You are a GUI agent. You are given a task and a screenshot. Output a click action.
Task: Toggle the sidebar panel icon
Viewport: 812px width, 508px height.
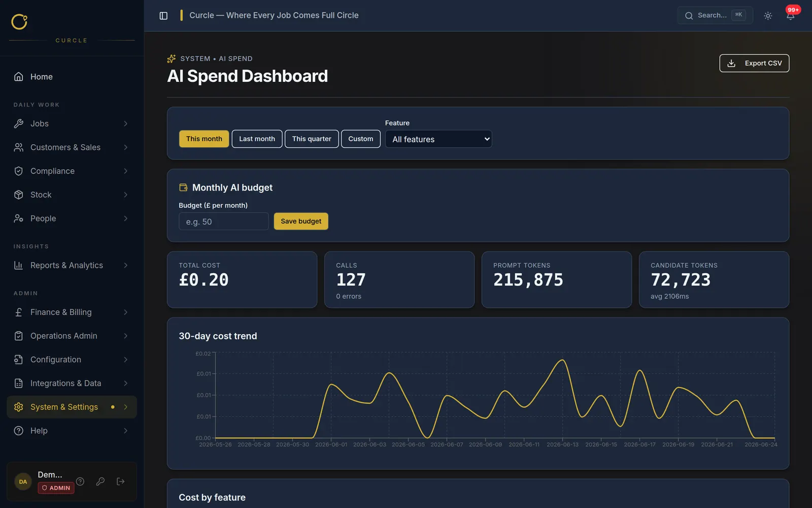163,16
